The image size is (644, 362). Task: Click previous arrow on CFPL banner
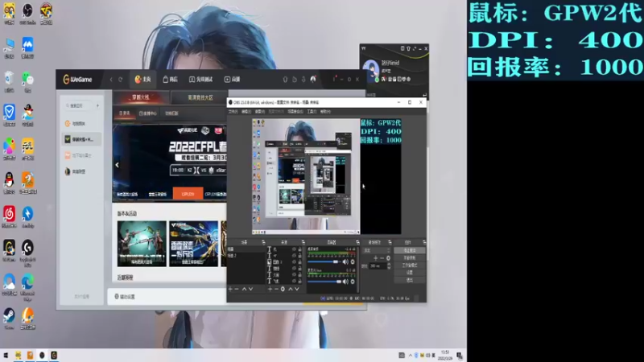(117, 165)
